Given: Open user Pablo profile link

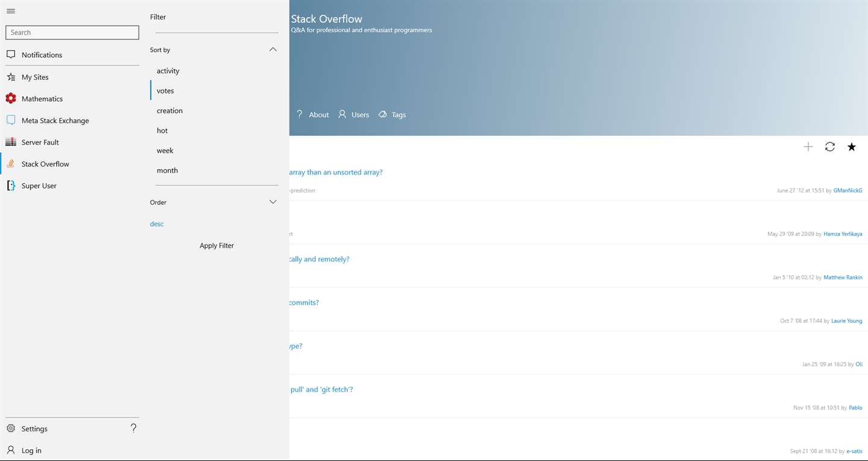Looking at the screenshot, I should pyautogui.click(x=855, y=407).
